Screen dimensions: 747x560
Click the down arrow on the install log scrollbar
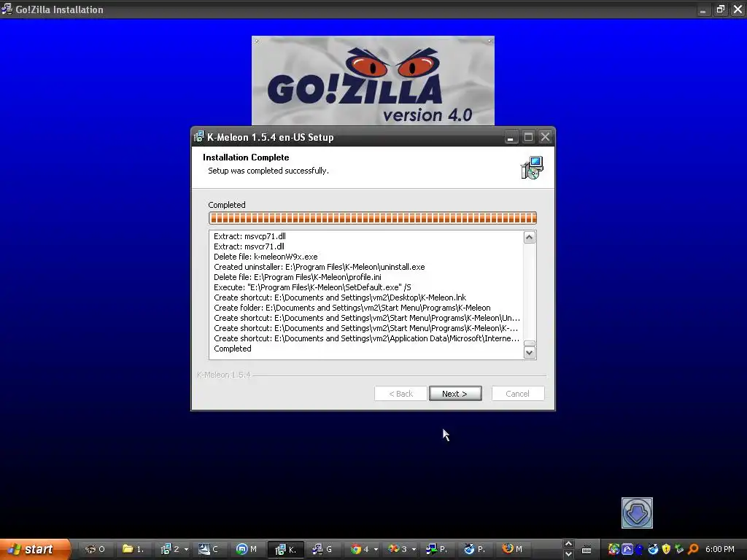point(530,353)
